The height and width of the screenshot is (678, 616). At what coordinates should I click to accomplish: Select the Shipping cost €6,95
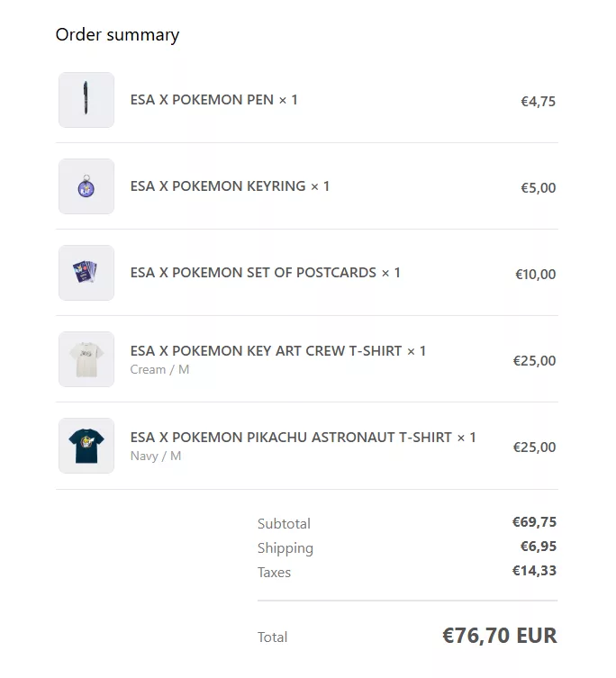539,547
